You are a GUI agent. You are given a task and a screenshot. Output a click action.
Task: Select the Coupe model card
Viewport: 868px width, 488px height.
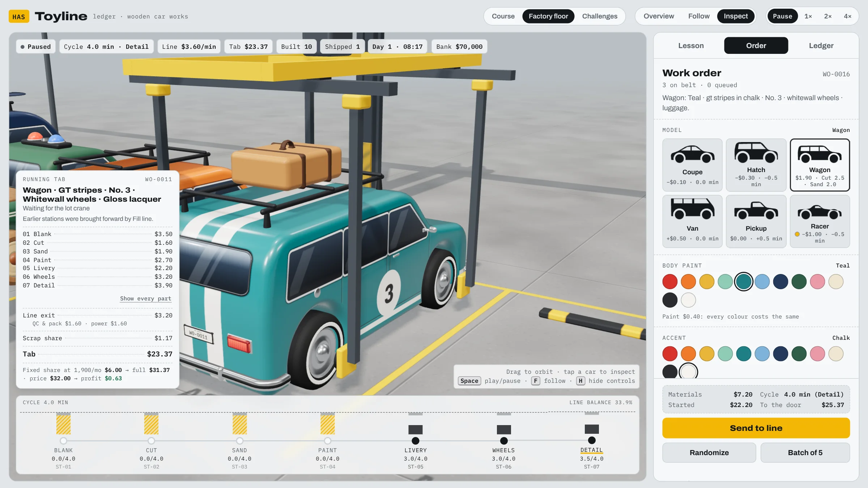[692, 165]
